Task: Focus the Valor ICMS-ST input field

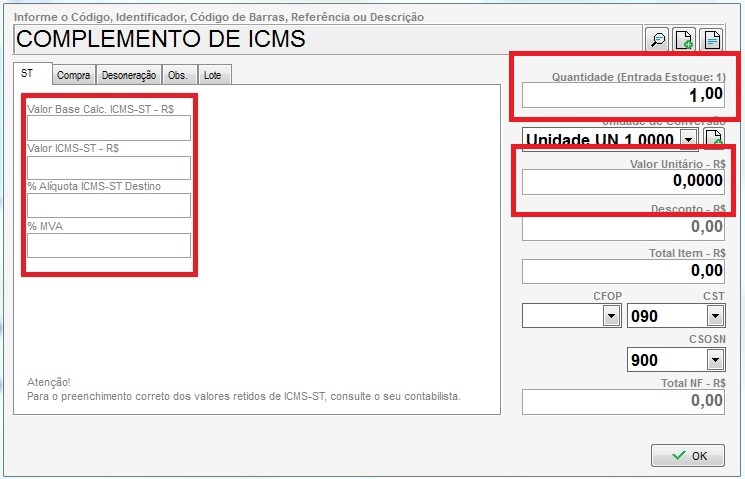Action: [x=108, y=167]
